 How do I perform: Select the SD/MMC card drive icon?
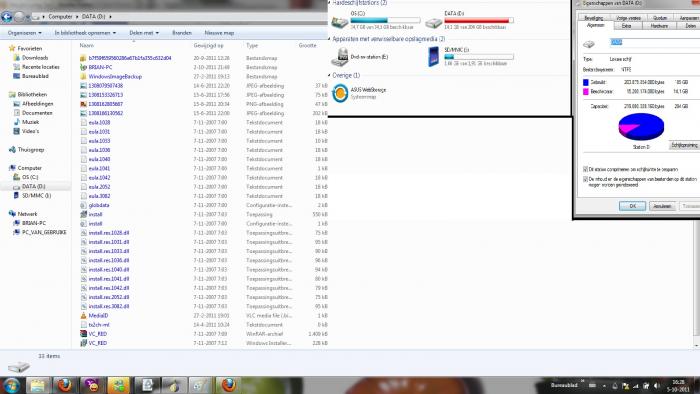coord(433,57)
